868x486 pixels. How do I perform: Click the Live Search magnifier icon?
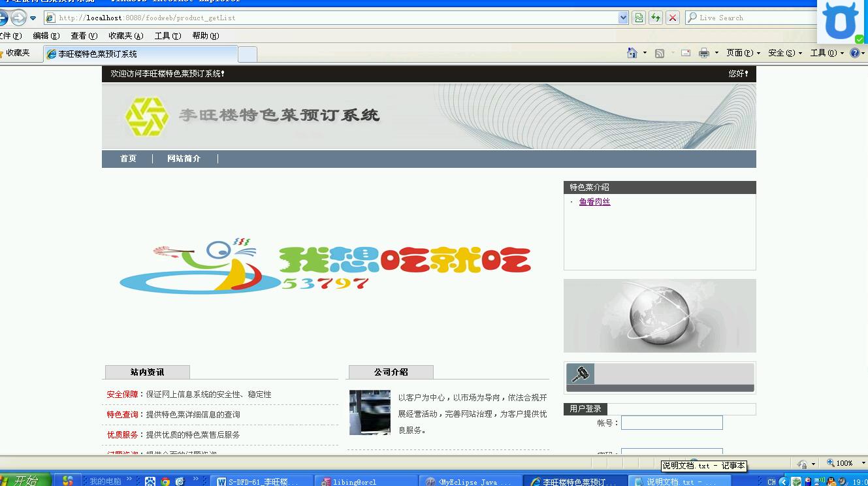point(692,18)
